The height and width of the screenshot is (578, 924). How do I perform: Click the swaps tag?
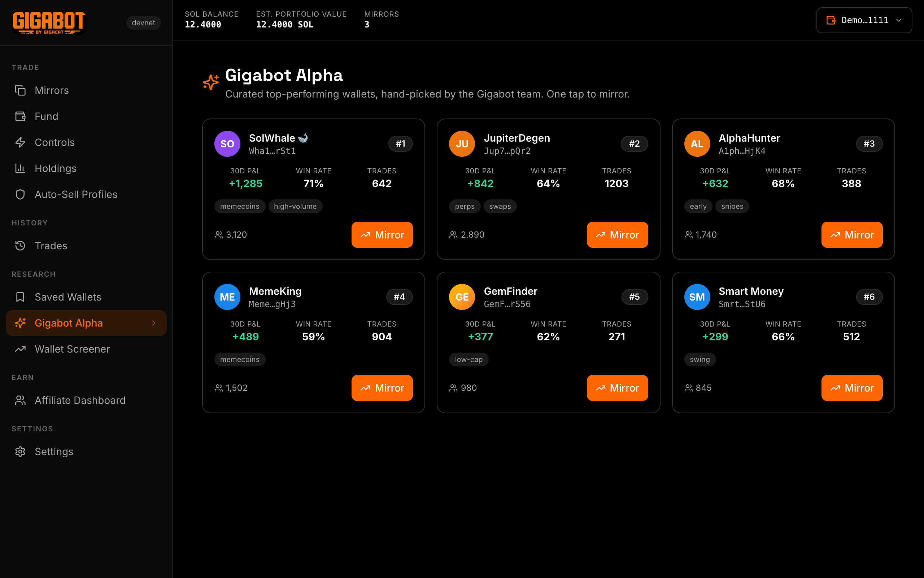500,206
